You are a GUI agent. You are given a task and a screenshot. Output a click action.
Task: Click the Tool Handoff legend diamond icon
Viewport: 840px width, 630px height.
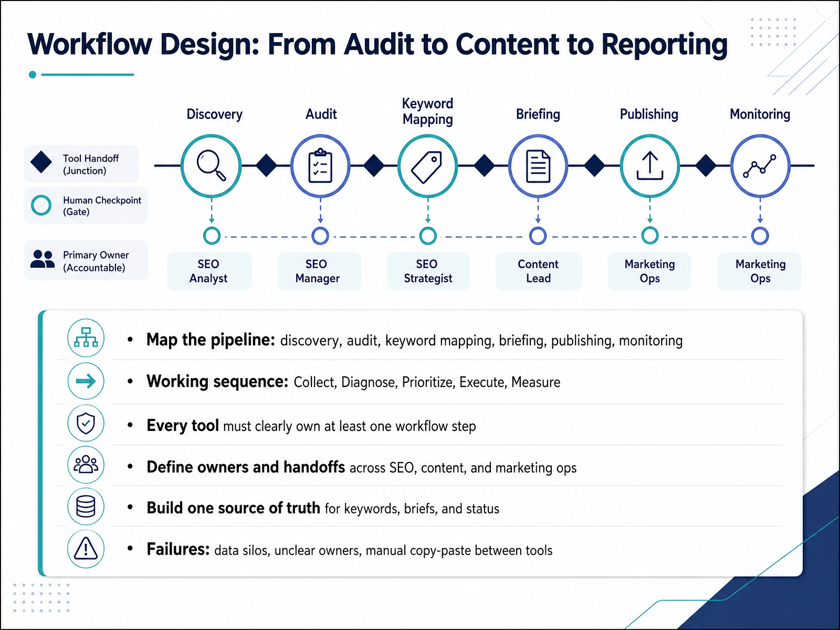(x=41, y=163)
